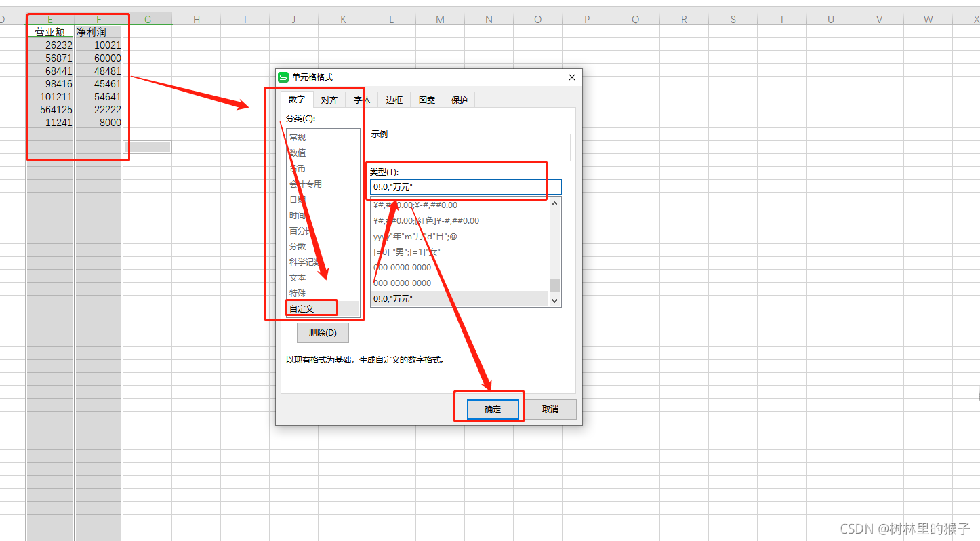Select column E header

pyautogui.click(x=50, y=20)
